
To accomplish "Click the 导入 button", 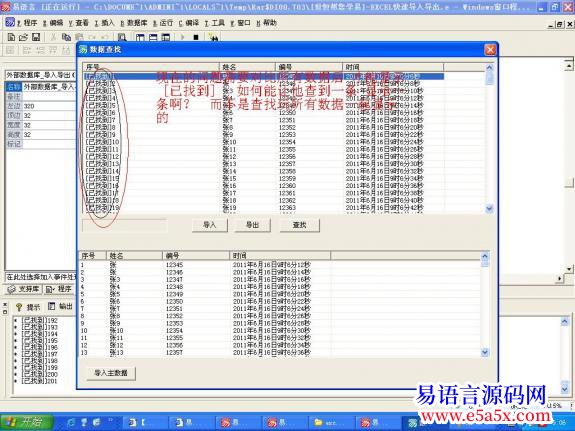I will tap(210, 225).
